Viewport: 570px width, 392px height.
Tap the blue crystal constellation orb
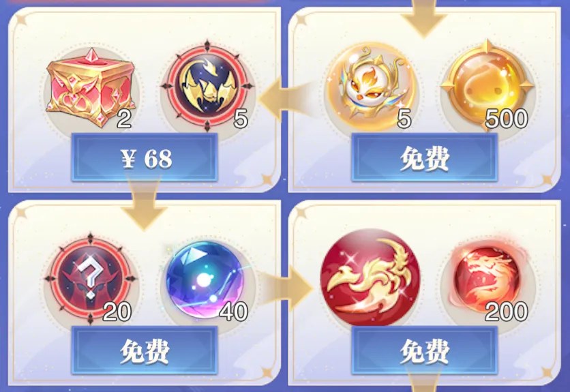206,280
